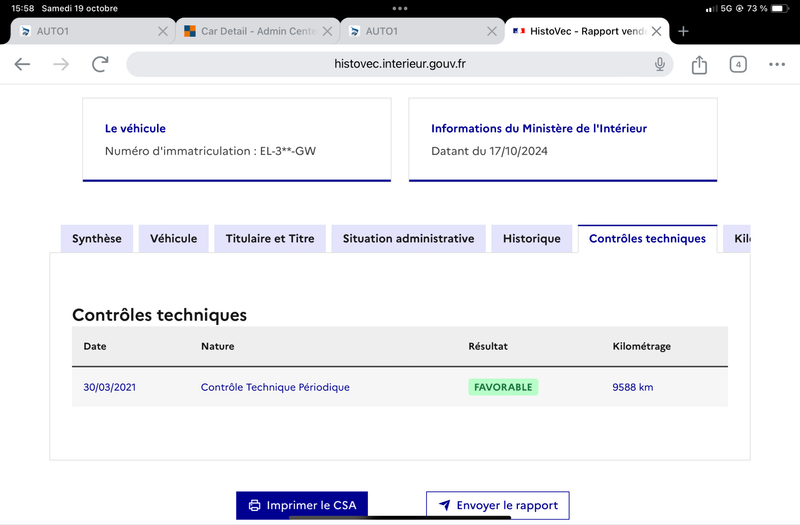The image size is (800, 525).
Task: Select the Titulaire et Titre tab
Action: (270, 238)
